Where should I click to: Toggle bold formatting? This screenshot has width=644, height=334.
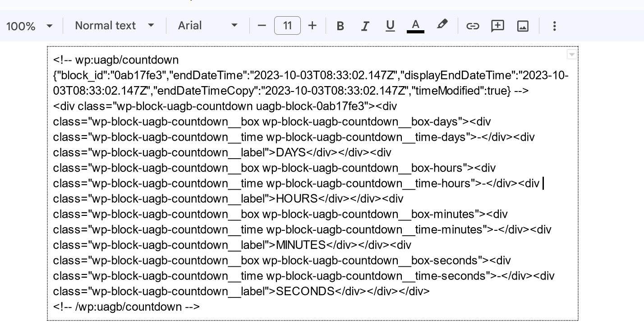coord(340,26)
